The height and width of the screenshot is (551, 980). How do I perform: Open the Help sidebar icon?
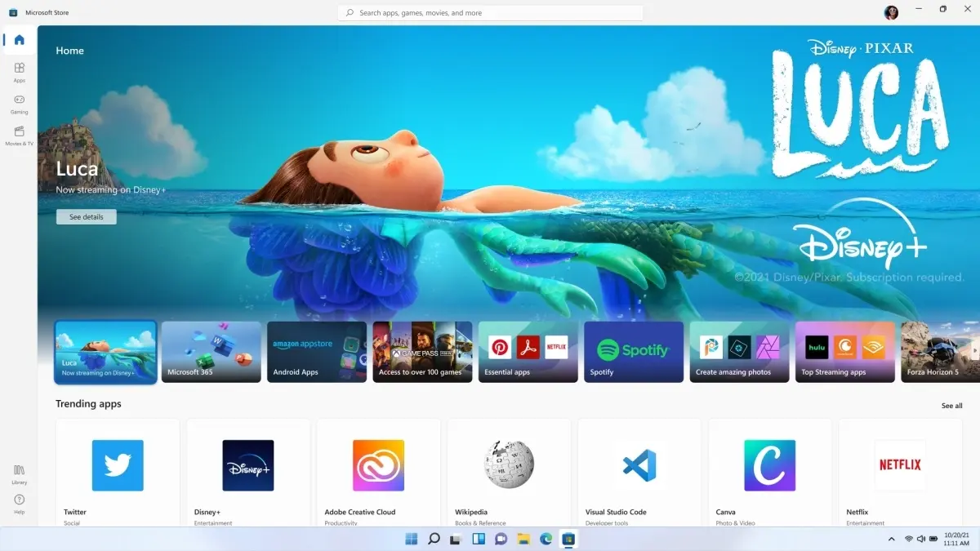click(x=20, y=504)
